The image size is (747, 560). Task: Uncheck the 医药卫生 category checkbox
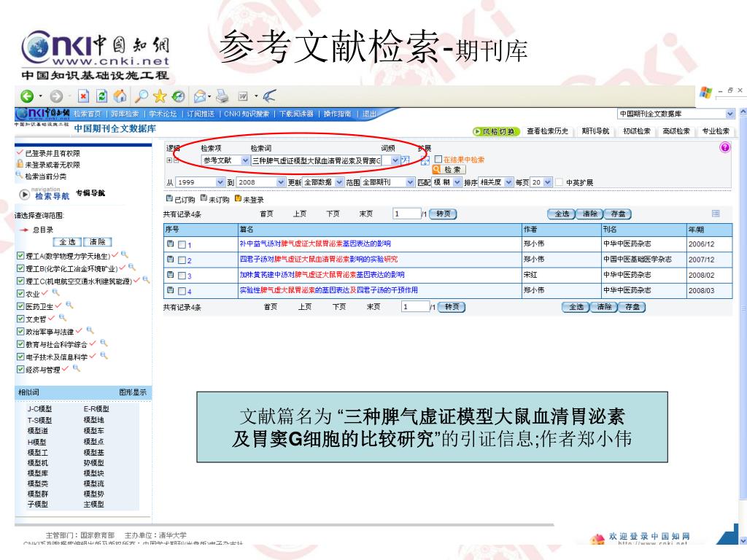pyautogui.click(x=20, y=306)
